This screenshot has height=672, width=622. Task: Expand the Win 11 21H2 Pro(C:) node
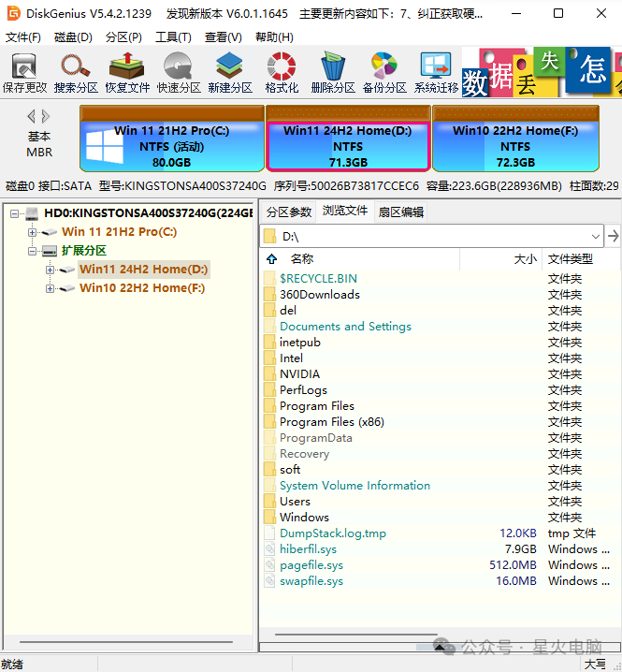(x=32, y=232)
